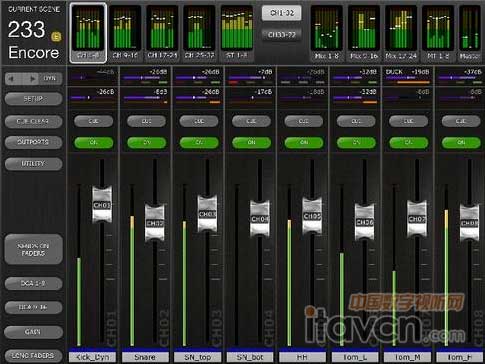Select the SN_bot channel name label
Image resolution: width=485 pixels, height=364 pixels.
pos(250,357)
